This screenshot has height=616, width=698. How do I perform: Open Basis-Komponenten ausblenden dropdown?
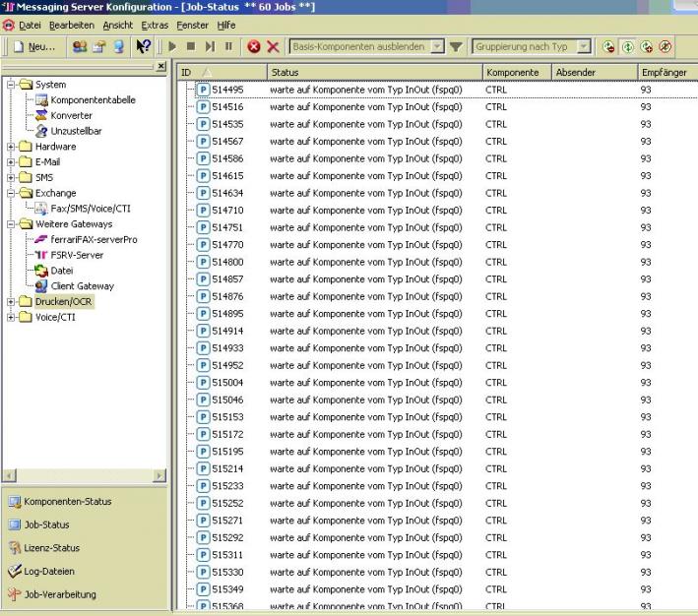coord(438,46)
